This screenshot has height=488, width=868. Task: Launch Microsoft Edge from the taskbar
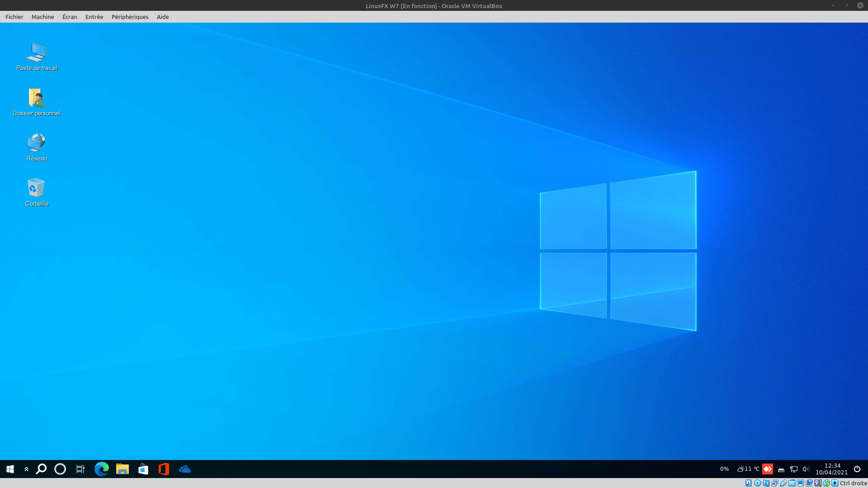[101, 469]
